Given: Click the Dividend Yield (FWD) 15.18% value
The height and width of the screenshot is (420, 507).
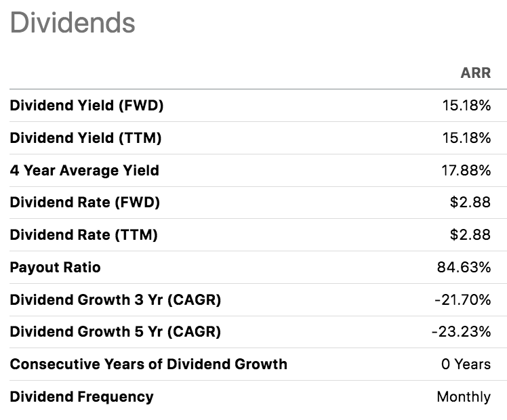Looking at the screenshot, I should [466, 106].
